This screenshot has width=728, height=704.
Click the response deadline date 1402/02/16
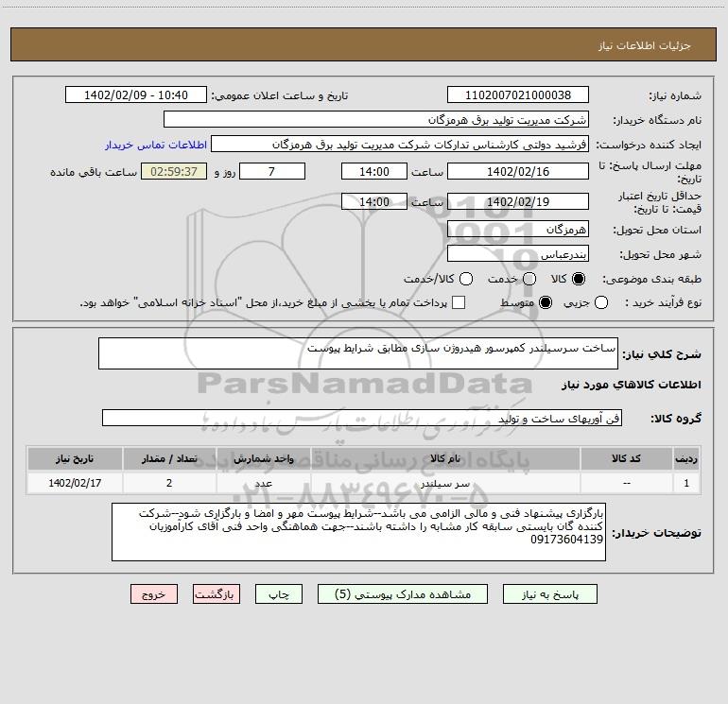518,171
